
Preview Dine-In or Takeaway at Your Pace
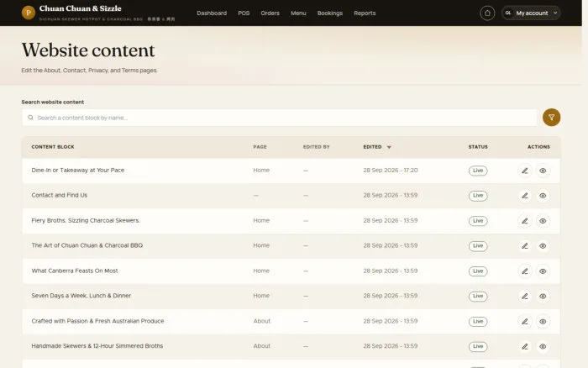pos(543,171)
